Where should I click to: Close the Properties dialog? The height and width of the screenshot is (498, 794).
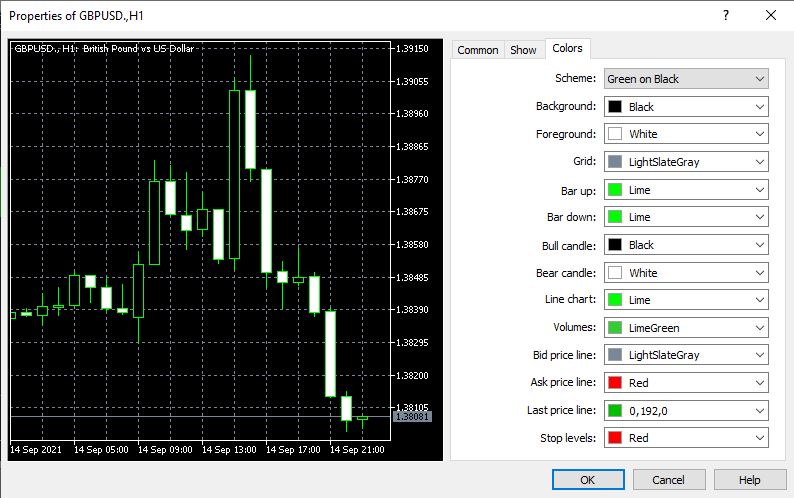tap(771, 15)
